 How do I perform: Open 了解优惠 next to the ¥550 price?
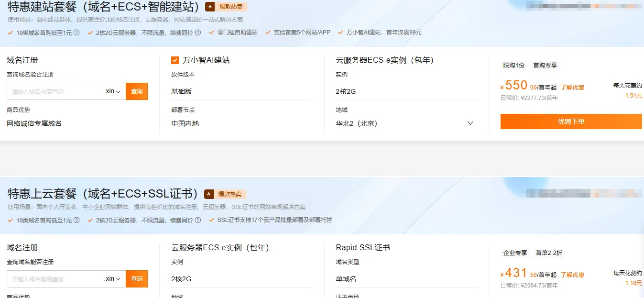coord(573,87)
